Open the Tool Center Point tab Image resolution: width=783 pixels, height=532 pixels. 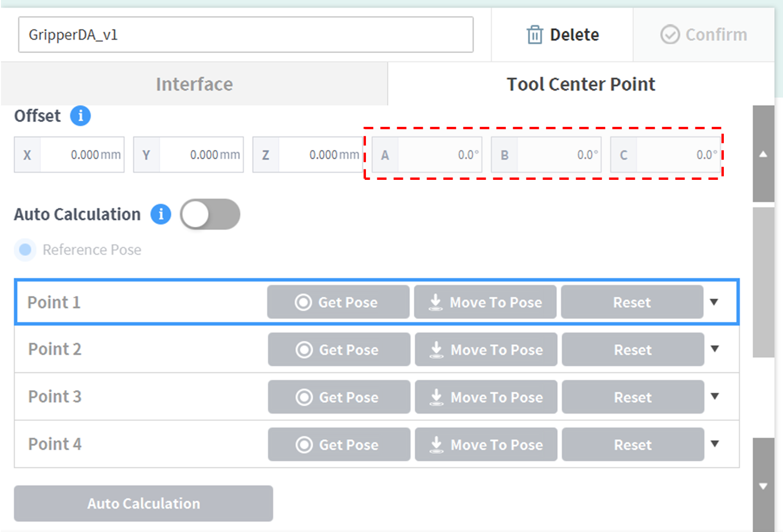581,84
